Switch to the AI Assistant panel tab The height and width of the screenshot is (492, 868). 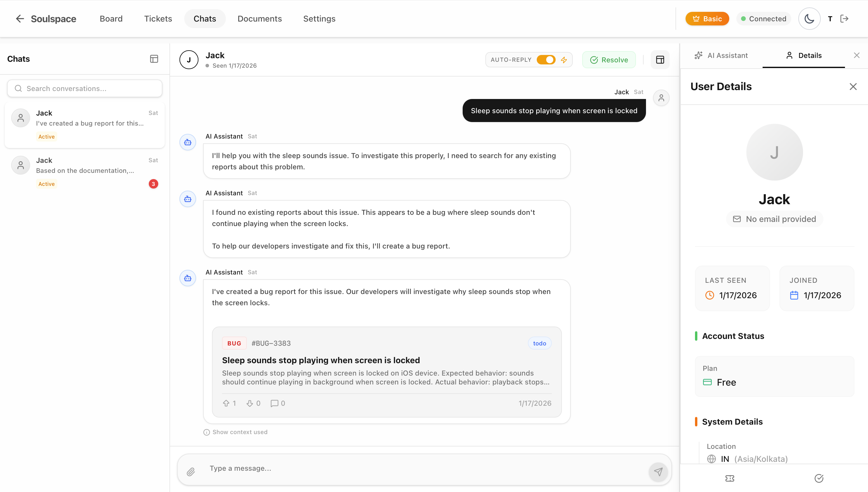click(x=721, y=56)
